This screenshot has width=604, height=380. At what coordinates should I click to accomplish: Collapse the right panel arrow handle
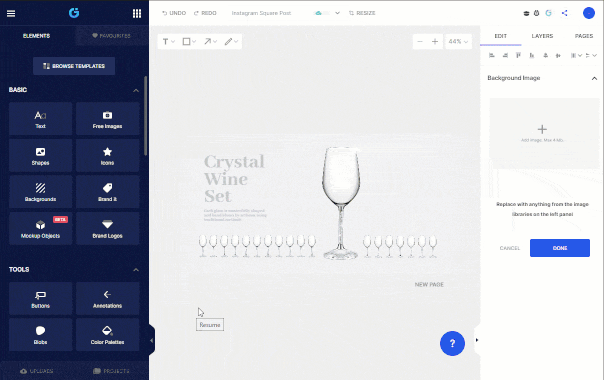[477, 340]
